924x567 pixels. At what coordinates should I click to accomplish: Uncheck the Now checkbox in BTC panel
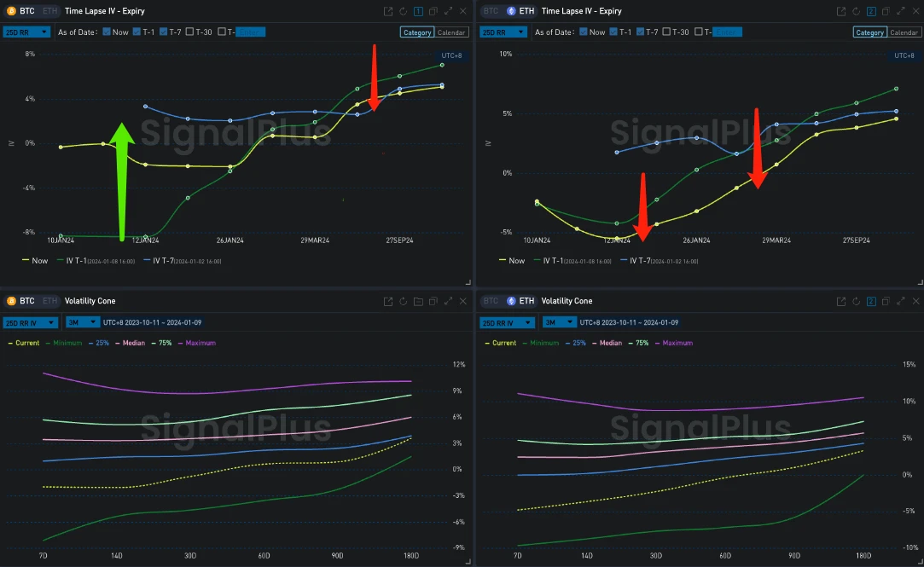(107, 32)
